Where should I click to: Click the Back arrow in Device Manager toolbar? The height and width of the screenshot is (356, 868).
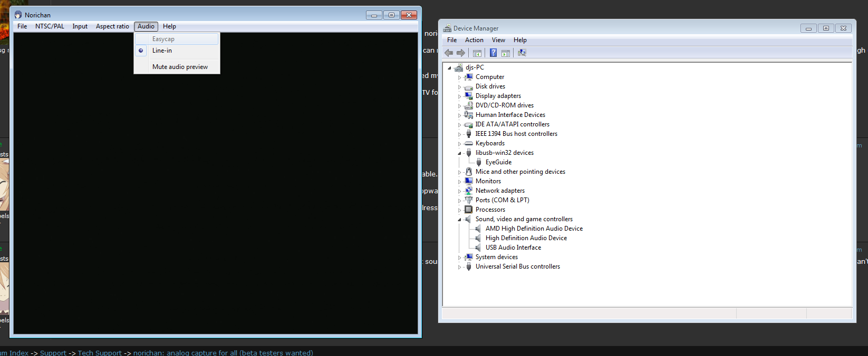tap(449, 53)
